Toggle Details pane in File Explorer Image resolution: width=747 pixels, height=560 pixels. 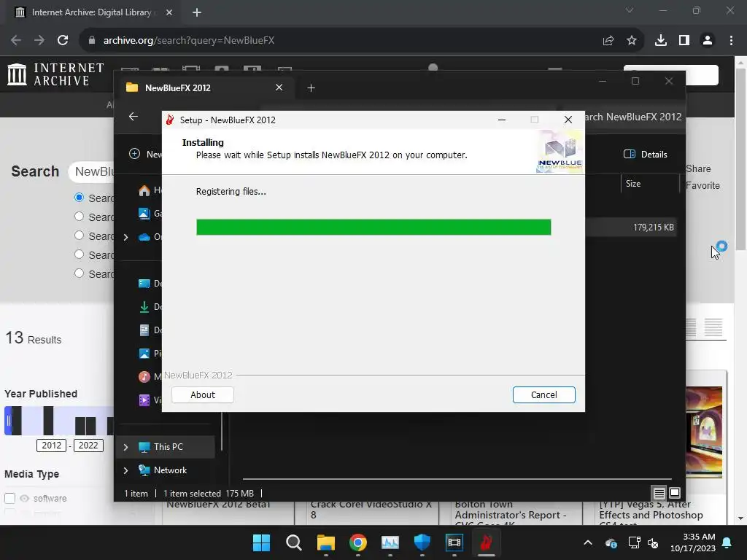(x=646, y=154)
